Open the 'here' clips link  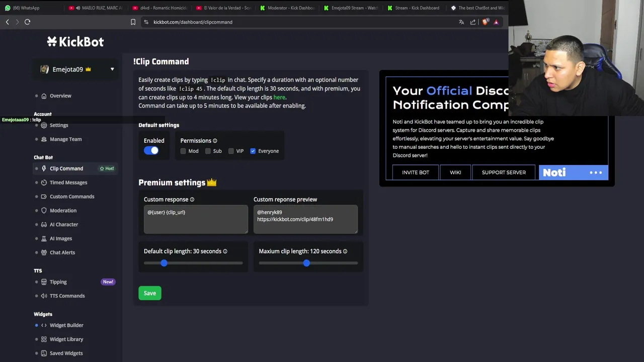pos(279,97)
